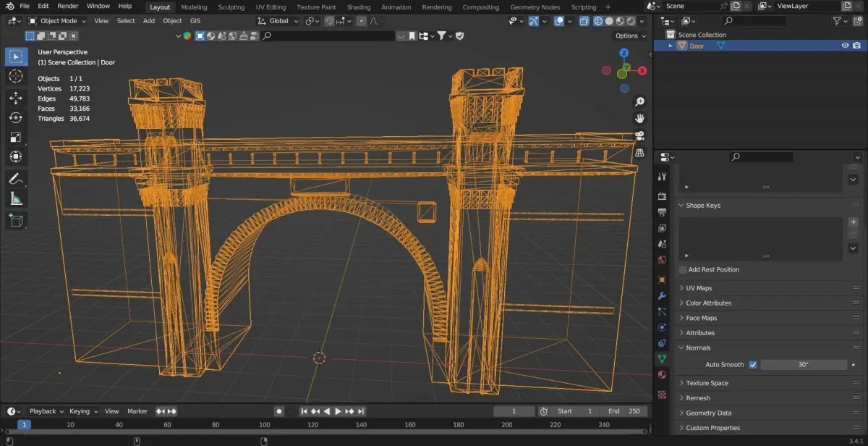Toggle camera view icon in viewport
The height and width of the screenshot is (446, 868).
tap(639, 136)
